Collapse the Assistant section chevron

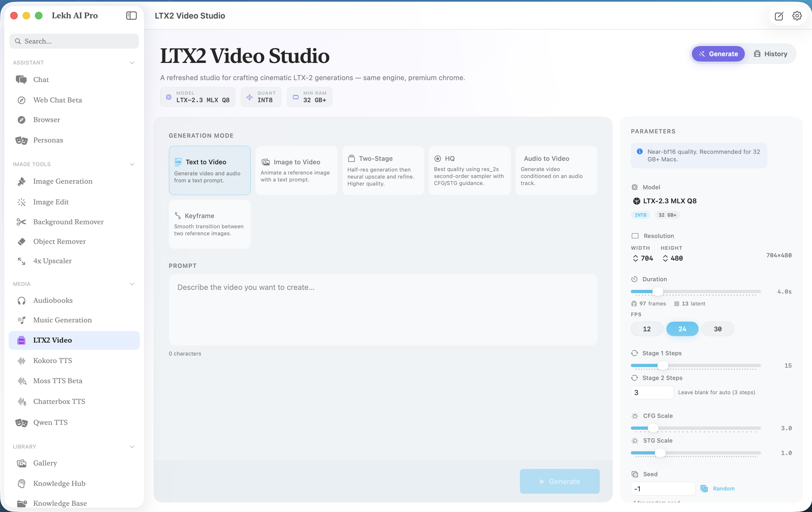[x=132, y=63]
